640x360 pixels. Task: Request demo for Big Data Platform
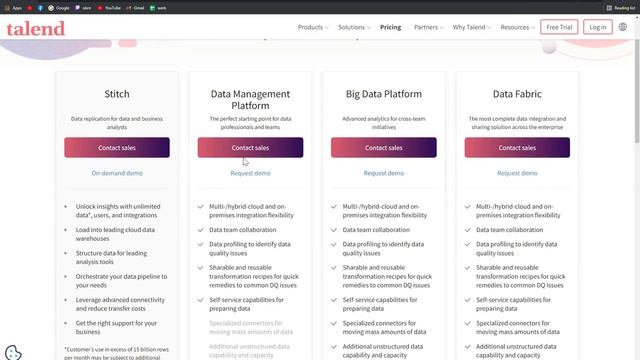click(x=384, y=173)
